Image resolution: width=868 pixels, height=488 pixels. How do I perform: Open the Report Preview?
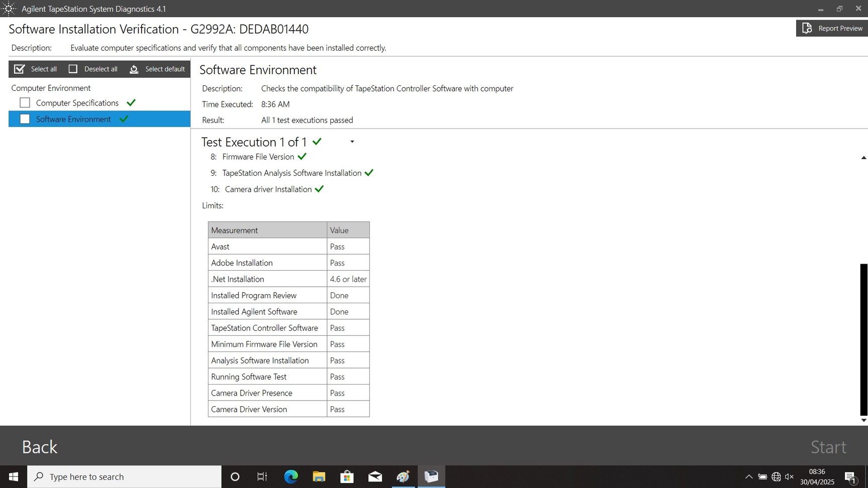pos(831,28)
